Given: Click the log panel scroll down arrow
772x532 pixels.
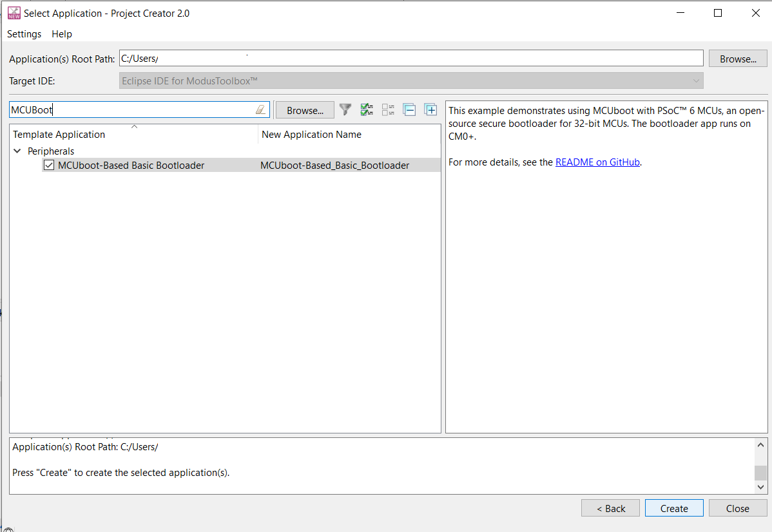Looking at the screenshot, I should point(760,487).
